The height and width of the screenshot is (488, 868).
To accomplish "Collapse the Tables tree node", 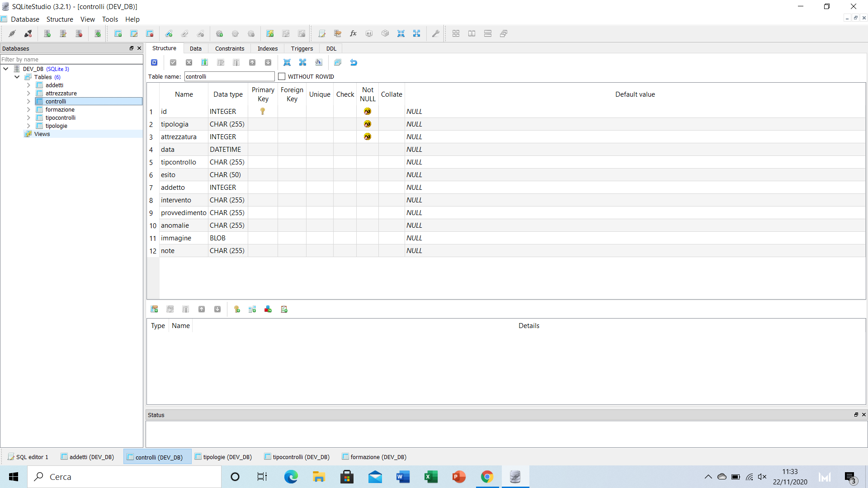I will 17,77.
